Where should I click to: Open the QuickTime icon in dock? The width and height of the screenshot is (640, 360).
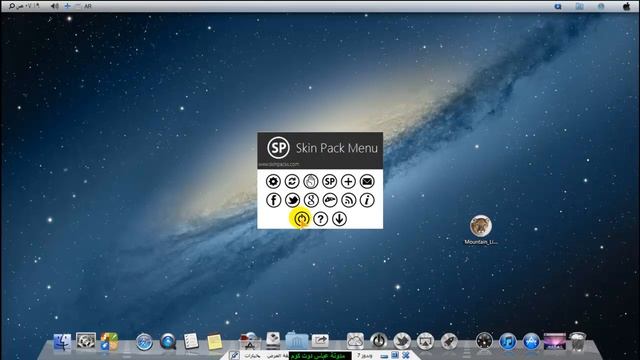168,341
